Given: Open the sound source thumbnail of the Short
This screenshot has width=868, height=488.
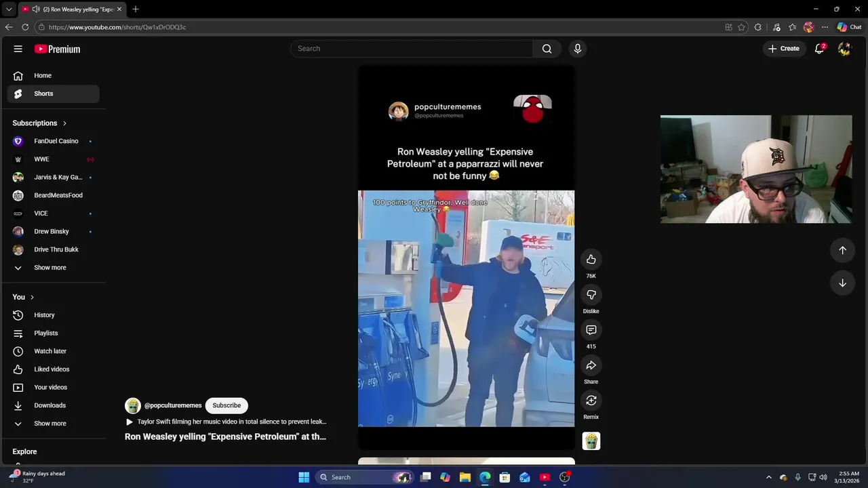Looking at the screenshot, I should [591, 441].
